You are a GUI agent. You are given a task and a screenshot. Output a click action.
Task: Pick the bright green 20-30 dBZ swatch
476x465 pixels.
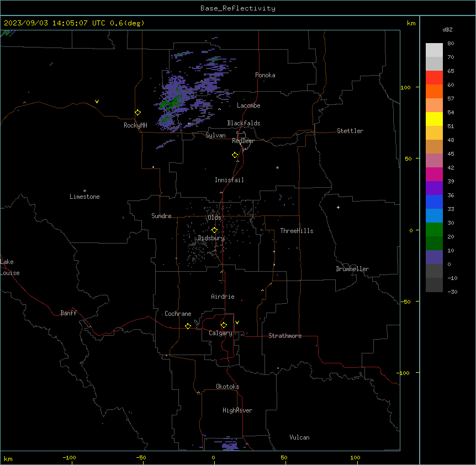(434, 230)
